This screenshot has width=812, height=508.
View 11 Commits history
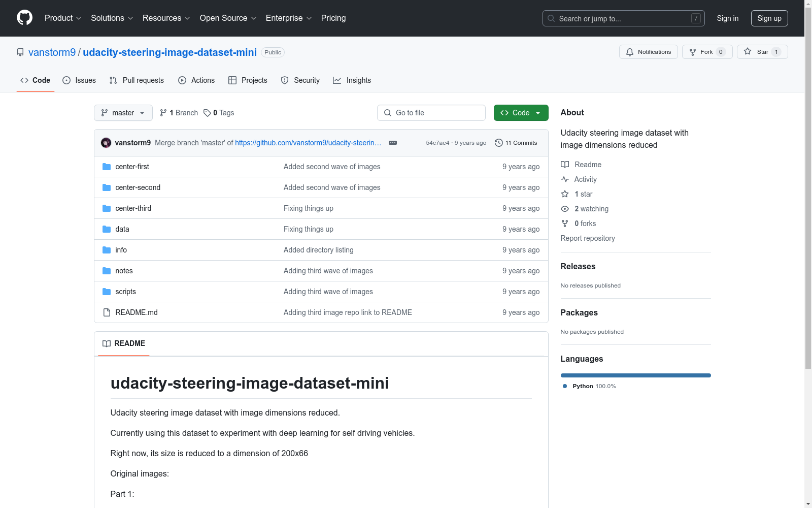pyautogui.click(x=516, y=143)
